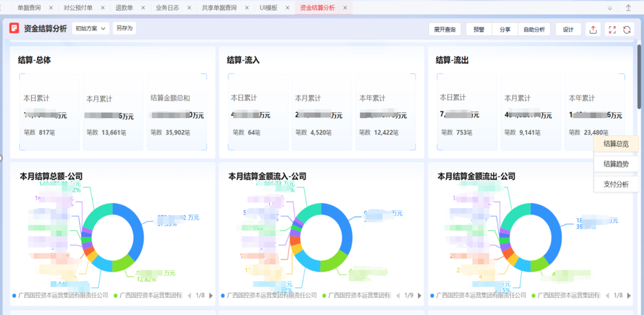The height and width of the screenshot is (315, 644).
Task: Click the 本年累计 card under 结算-流入
Action: (386, 112)
